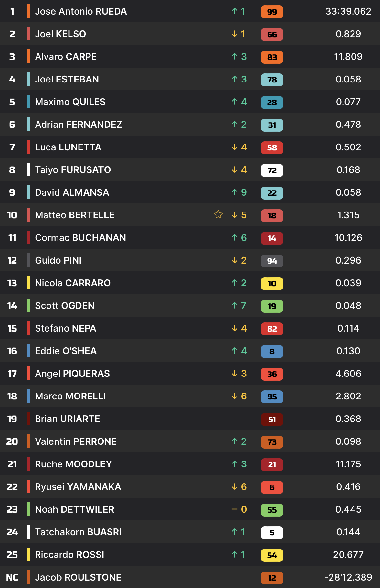This screenshot has width=380, height=588.
Task: Click orange number badge 99
Action: (272, 12)
